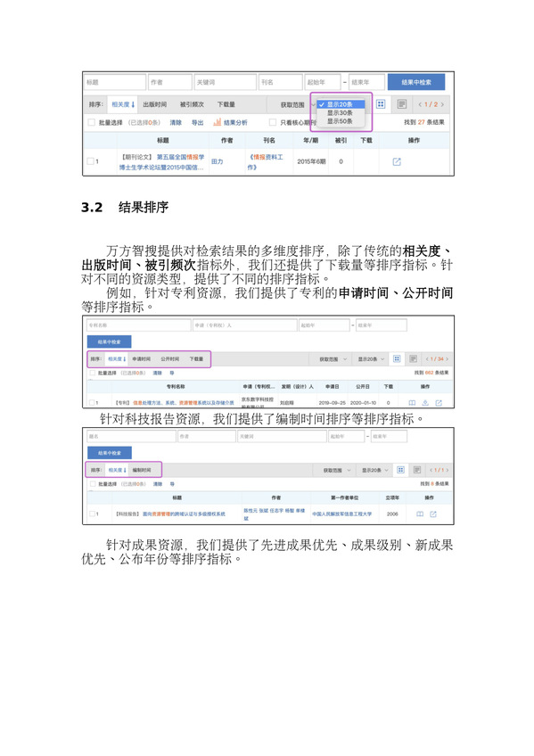Click 专利名称 input field
Viewport: 534px width, 756px height.
pyautogui.click(x=139, y=325)
